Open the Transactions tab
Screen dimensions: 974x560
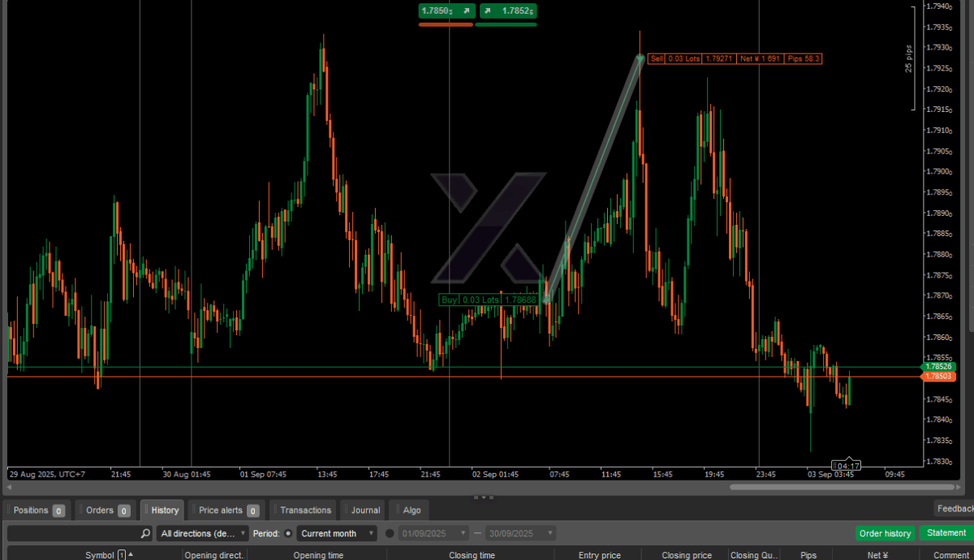point(305,510)
